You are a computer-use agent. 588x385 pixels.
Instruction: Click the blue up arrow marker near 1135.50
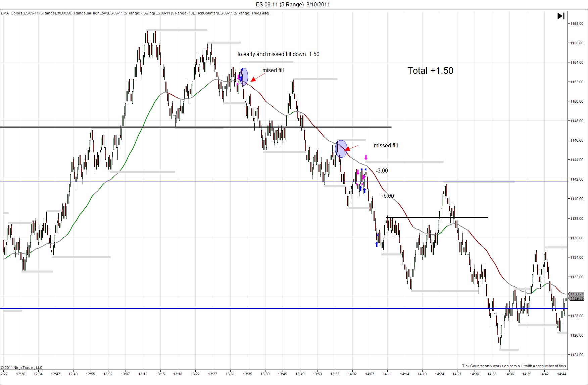pyautogui.click(x=377, y=244)
